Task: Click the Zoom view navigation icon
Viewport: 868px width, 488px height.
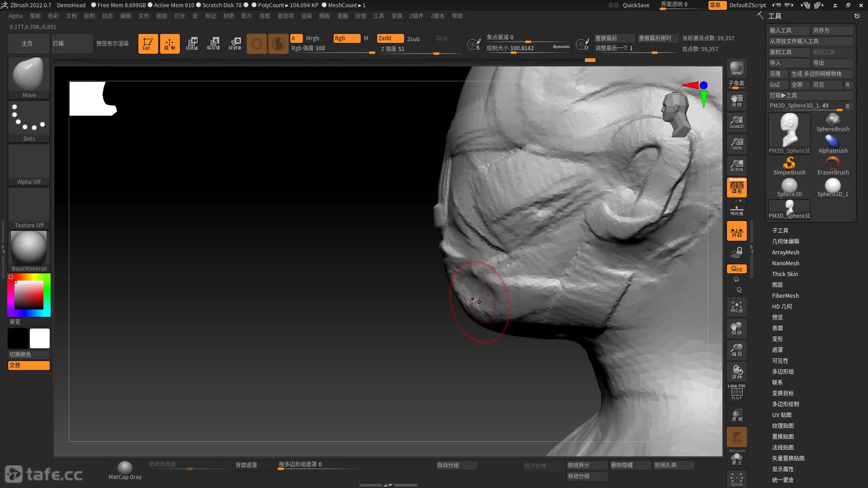Action: (x=736, y=350)
